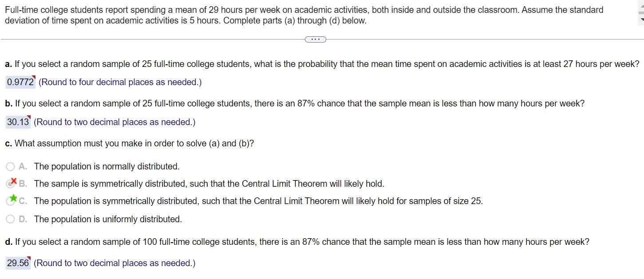Image resolution: width=644 pixels, height=279 pixels.
Task: Click the red triangle marker on answer 30.13
Action: coord(29,117)
